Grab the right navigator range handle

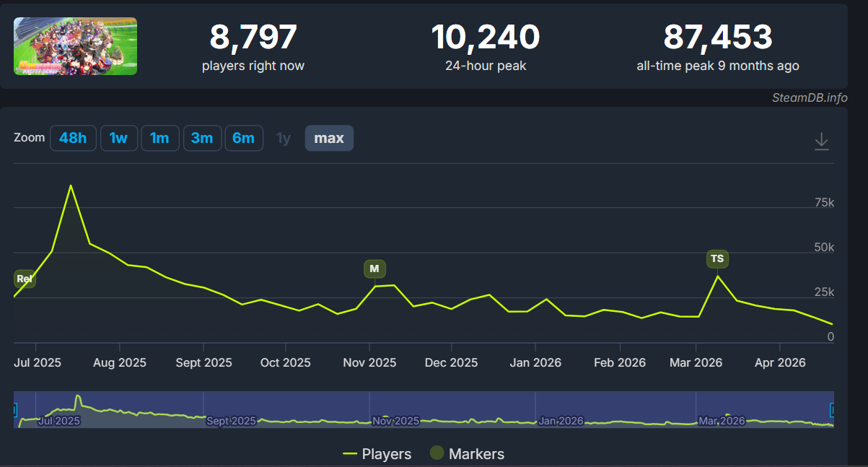pyautogui.click(x=833, y=410)
